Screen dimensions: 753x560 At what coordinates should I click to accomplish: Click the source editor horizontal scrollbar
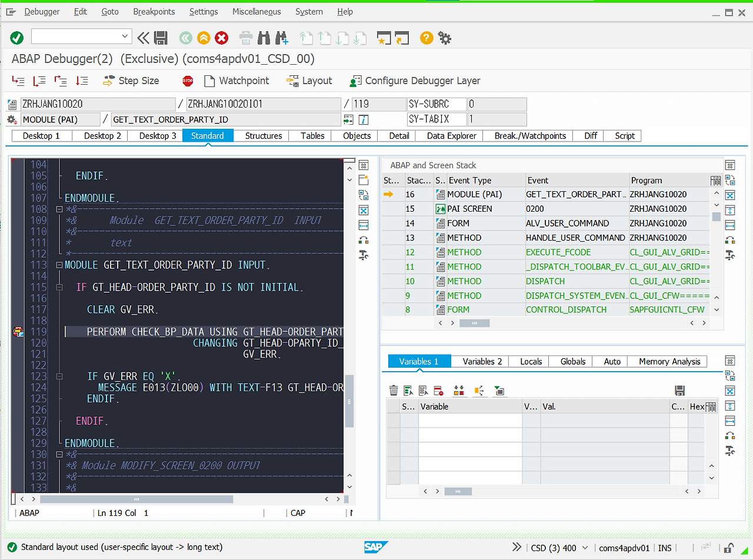pyautogui.click(x=136, y=499)
